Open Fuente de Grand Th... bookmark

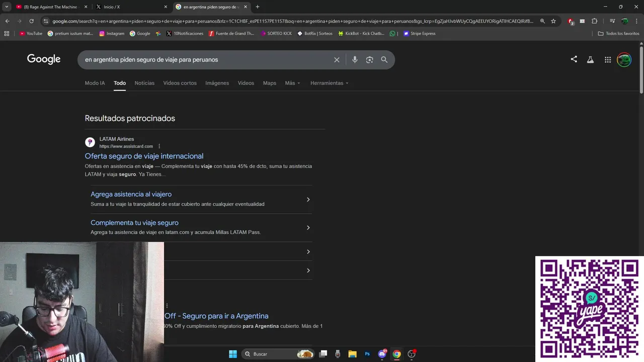[x=231, y=34]
